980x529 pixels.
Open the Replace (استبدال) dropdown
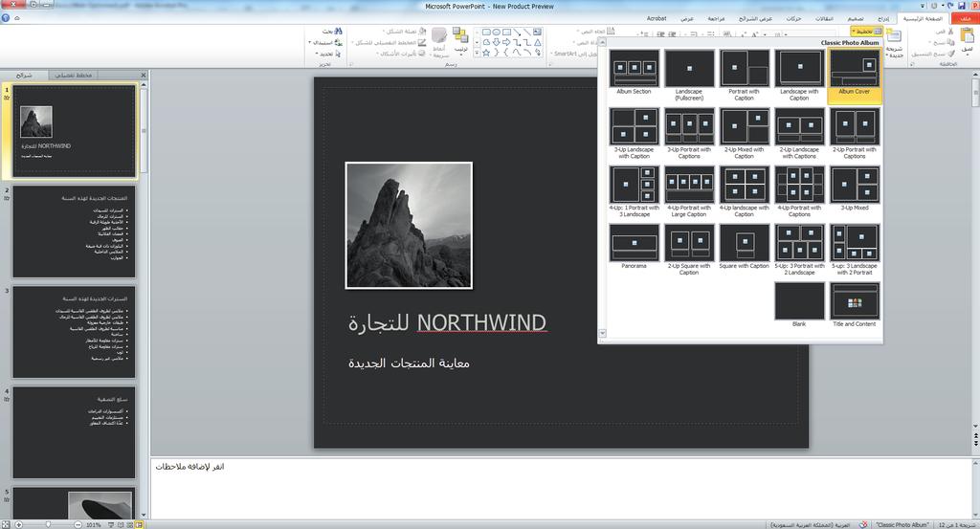326,42
